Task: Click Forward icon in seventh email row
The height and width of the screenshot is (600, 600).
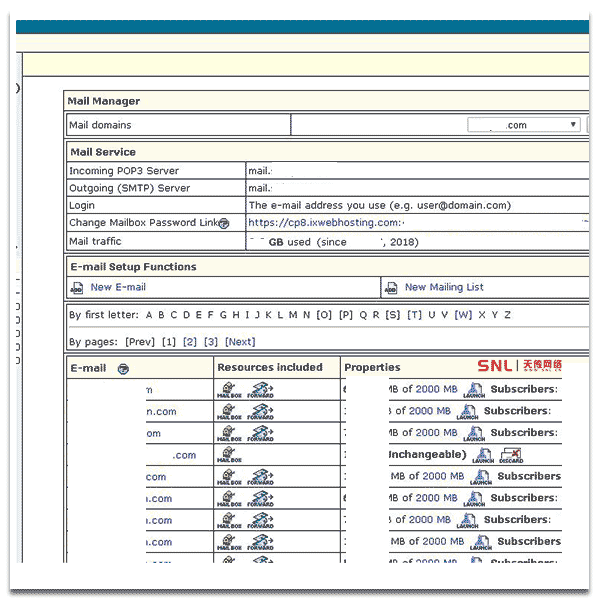Action: pos(261,521)
